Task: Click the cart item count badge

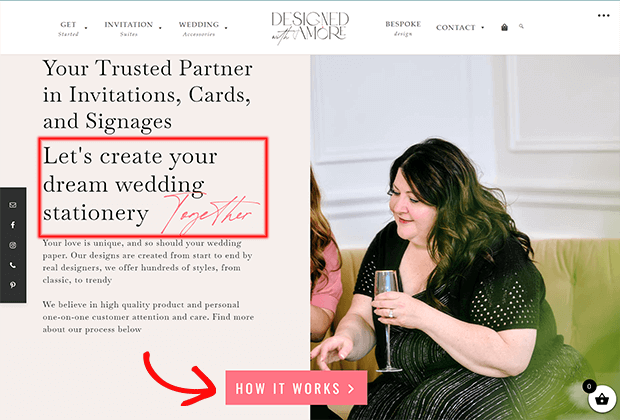Action: click(x=589, y=386)
